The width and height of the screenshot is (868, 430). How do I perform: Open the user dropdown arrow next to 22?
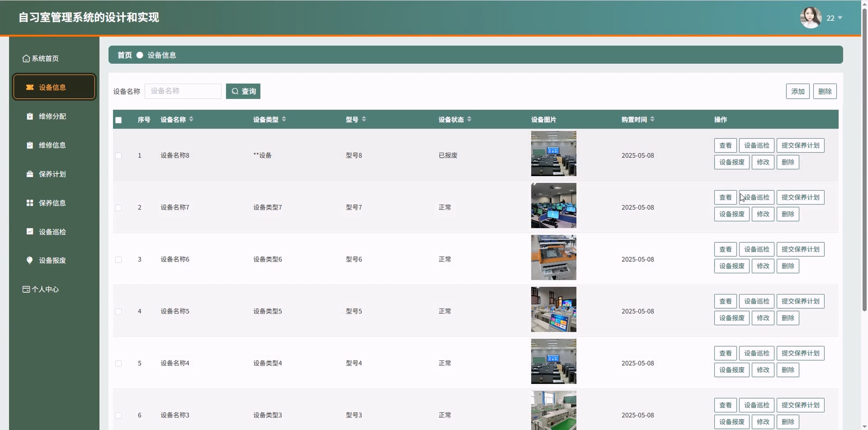840,18
